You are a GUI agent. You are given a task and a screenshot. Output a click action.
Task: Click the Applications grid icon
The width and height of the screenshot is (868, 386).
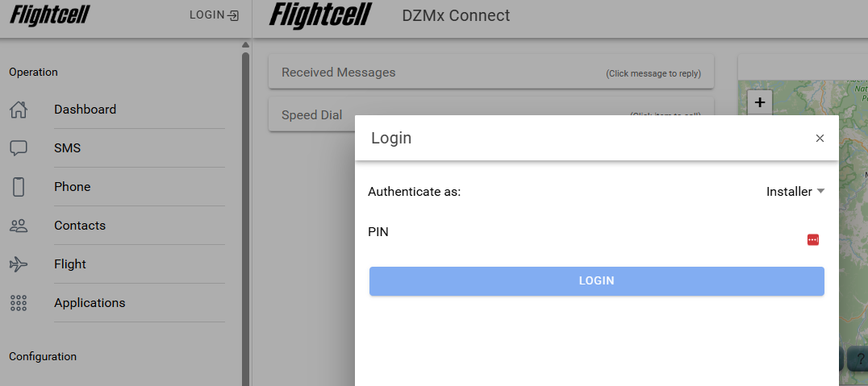point(19,303)
